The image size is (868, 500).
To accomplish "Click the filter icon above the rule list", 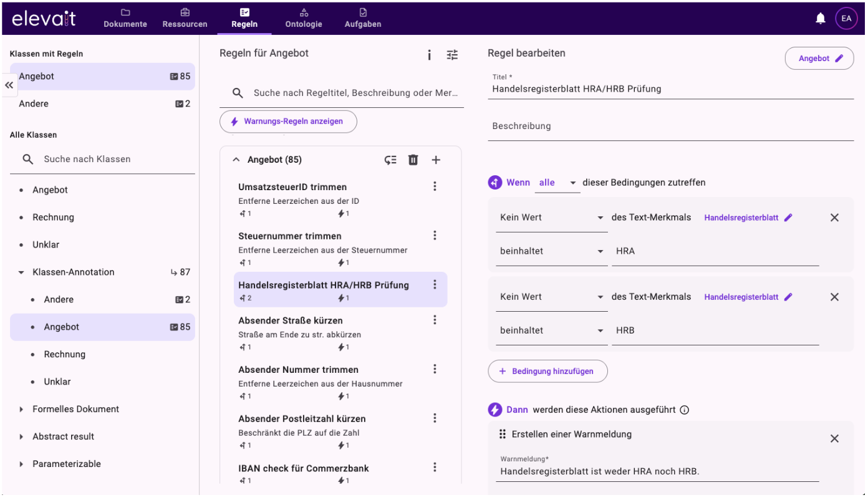I will point(452,55).
